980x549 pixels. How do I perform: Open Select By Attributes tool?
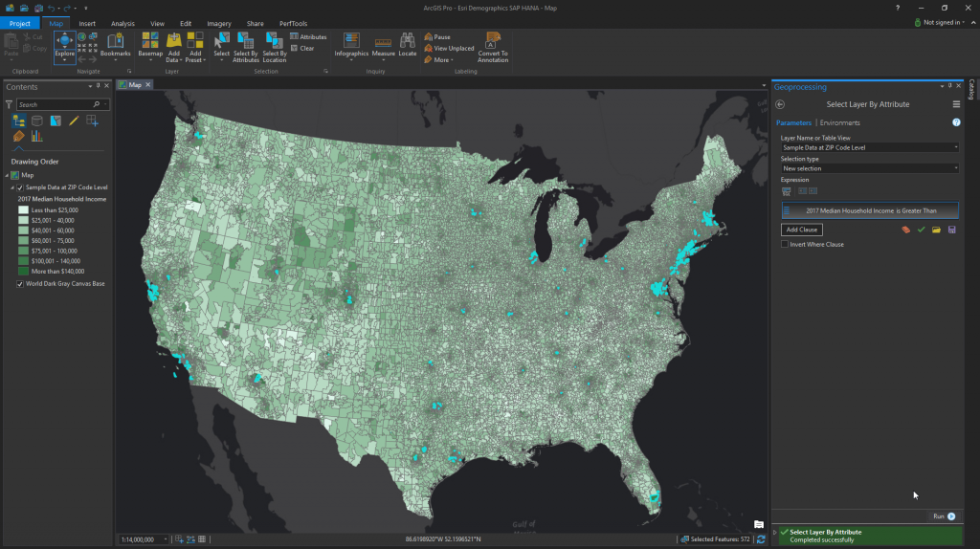[246, 47]
